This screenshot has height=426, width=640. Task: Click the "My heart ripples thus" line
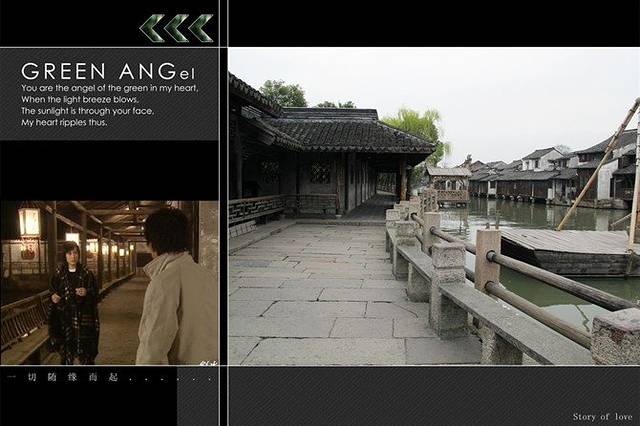tap(65, 123)
